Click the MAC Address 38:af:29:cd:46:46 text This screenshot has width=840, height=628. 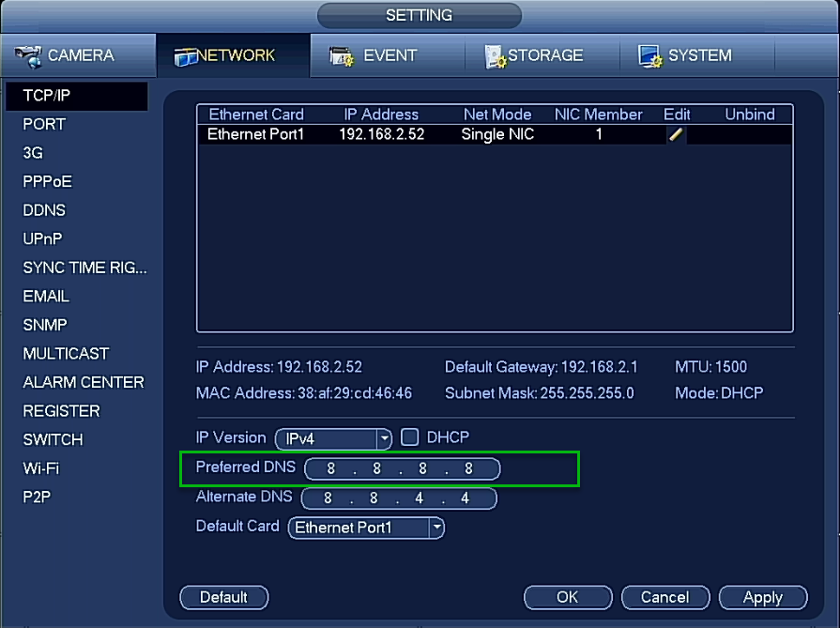click(304, 393)
